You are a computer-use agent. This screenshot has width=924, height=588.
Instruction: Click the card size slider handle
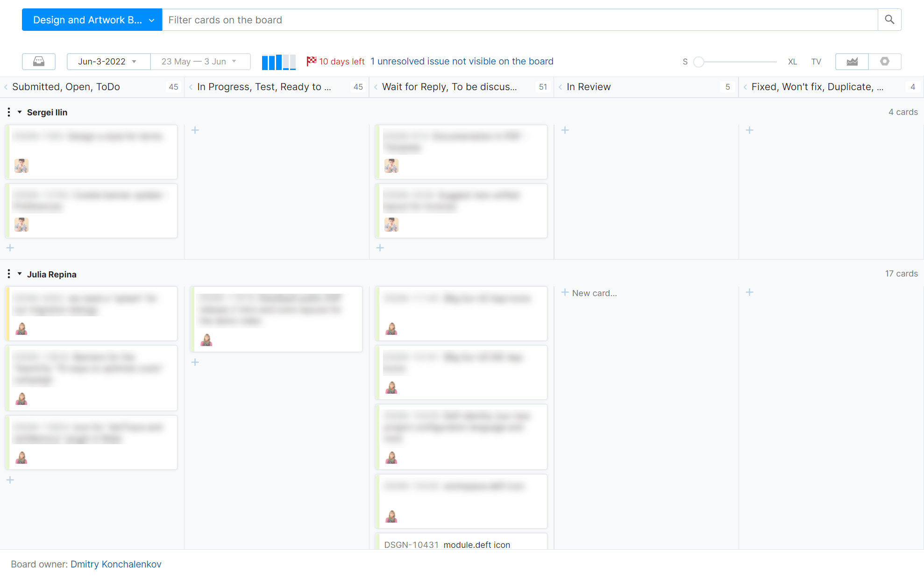tap(698, 62)
